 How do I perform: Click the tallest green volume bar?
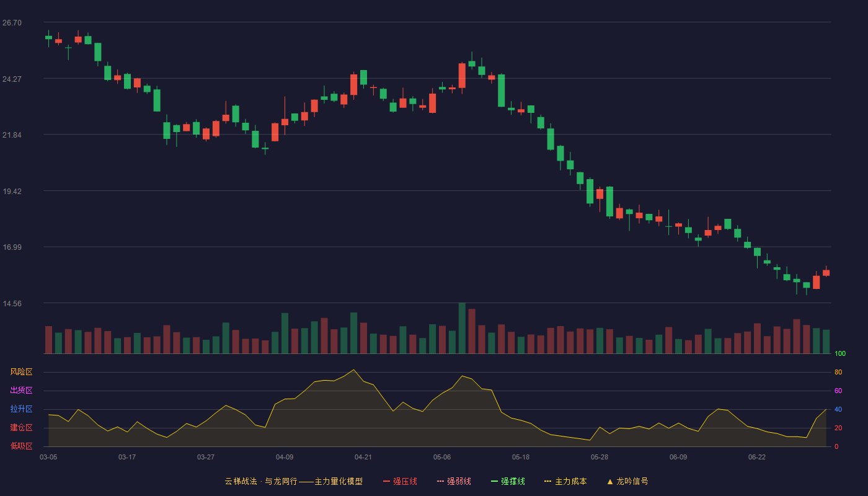coord(462,329)
